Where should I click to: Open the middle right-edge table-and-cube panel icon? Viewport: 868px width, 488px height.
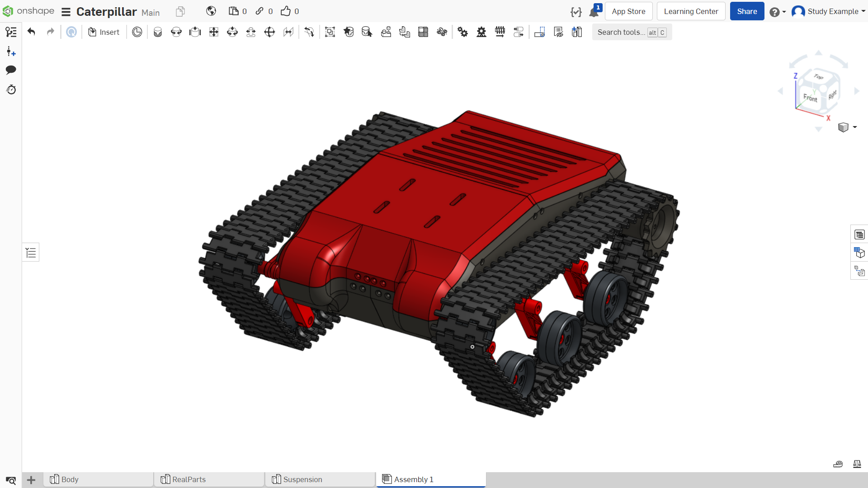(859, 253)
